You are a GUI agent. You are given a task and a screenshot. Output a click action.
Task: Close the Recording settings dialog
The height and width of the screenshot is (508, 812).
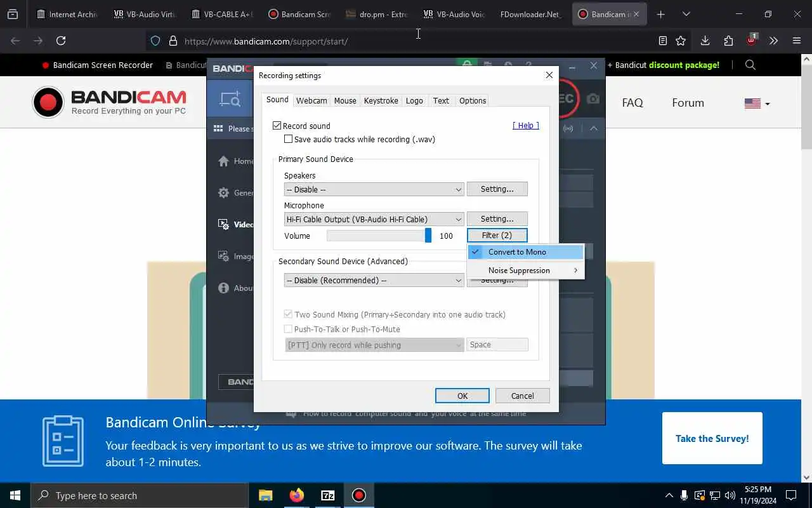click(x=549, y=75)
